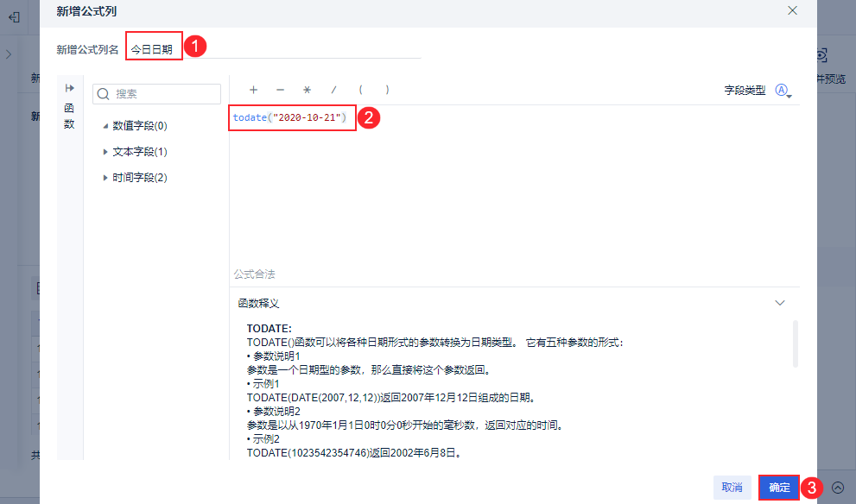
Task: Collapse the function panel arrow icon
Action: point(69,88)
